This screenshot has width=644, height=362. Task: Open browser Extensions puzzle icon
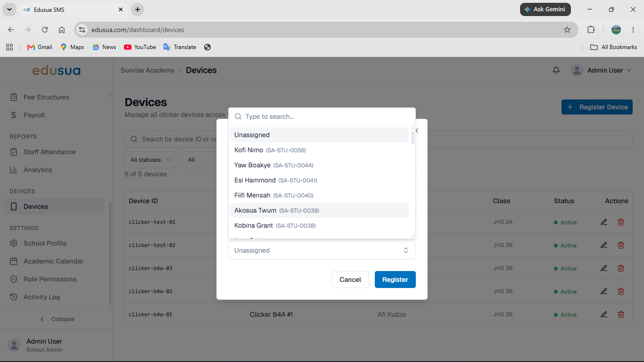coord(591,30)
